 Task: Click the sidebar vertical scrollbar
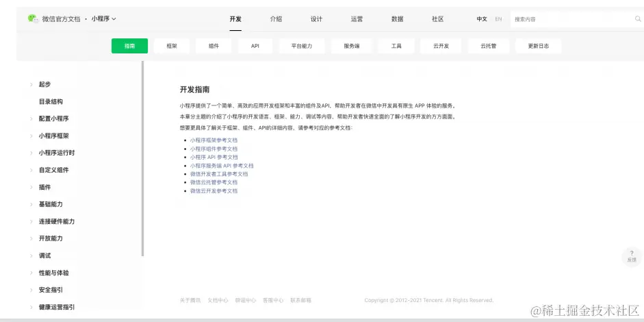[142, 159]
